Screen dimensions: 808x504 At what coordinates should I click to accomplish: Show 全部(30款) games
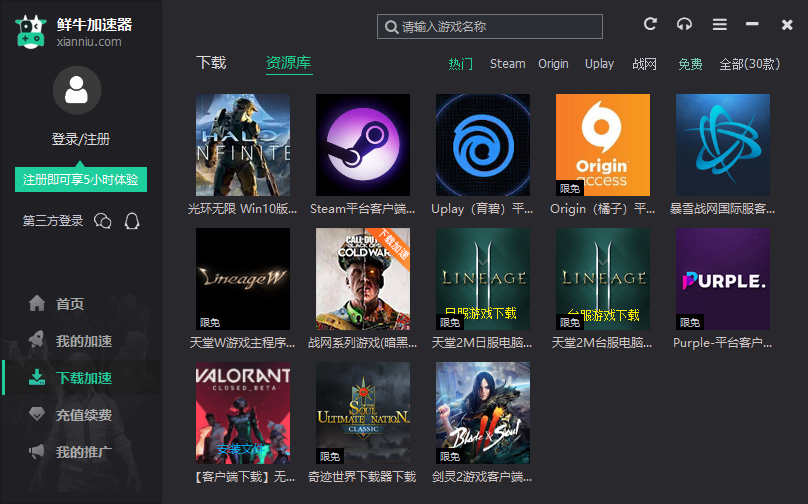pyautogui.click(x=750, y=64)
